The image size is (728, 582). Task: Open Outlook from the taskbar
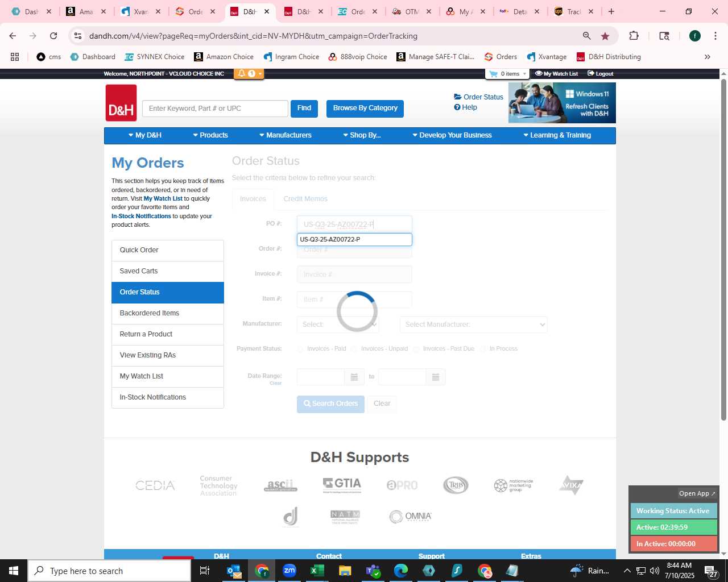point(234,571)
